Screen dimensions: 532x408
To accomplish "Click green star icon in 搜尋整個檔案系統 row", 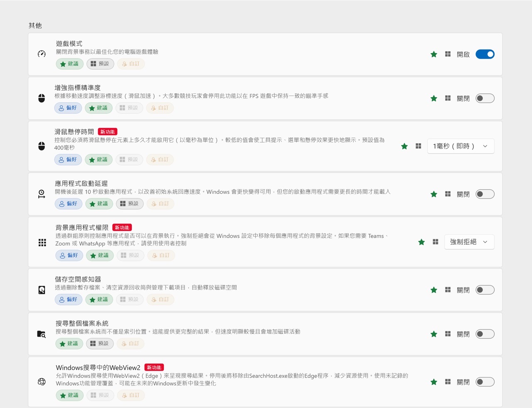I will (434, 334).
